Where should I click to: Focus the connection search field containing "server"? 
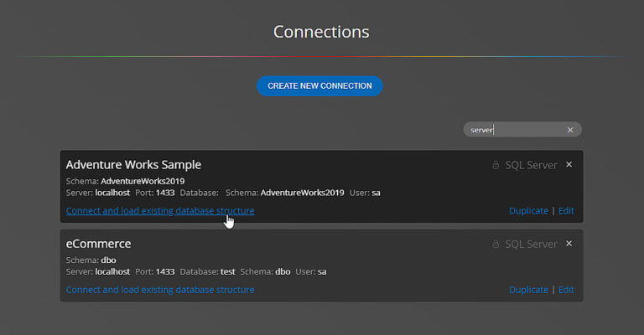pos(512,130)
